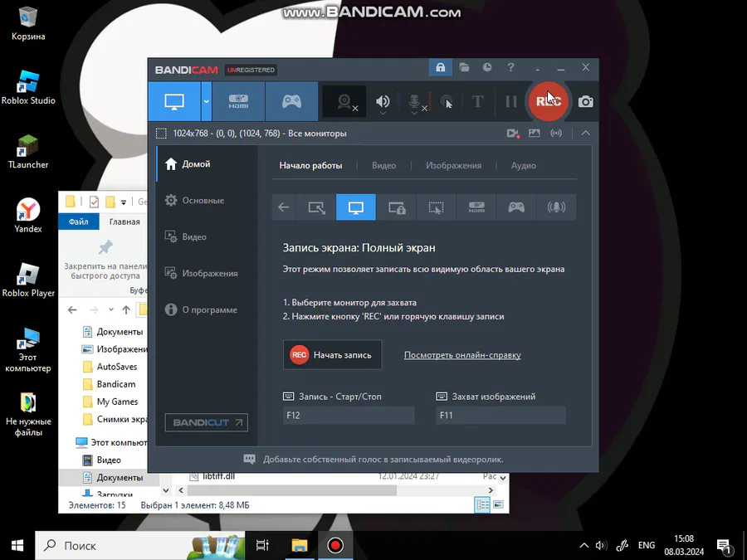Click the video list icon on status bar
Image resolution: width=747 pixels, height=560 pixels.
pos(513,134)
